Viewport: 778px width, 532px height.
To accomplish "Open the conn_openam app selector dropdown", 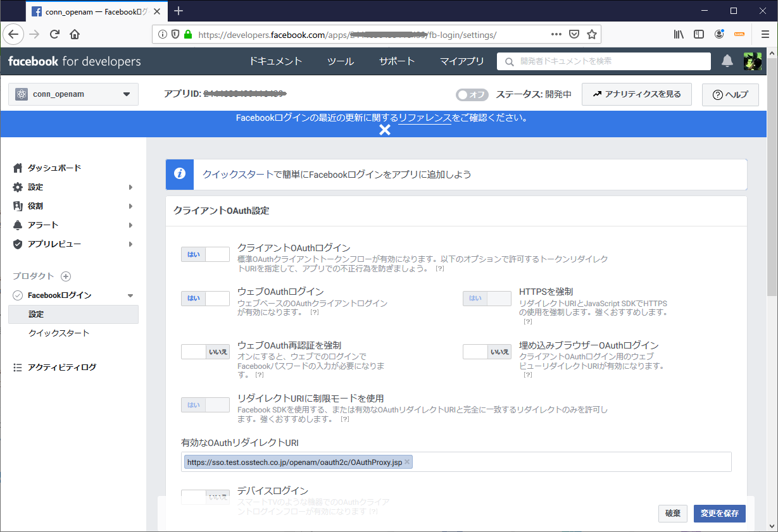I will 73,94.
